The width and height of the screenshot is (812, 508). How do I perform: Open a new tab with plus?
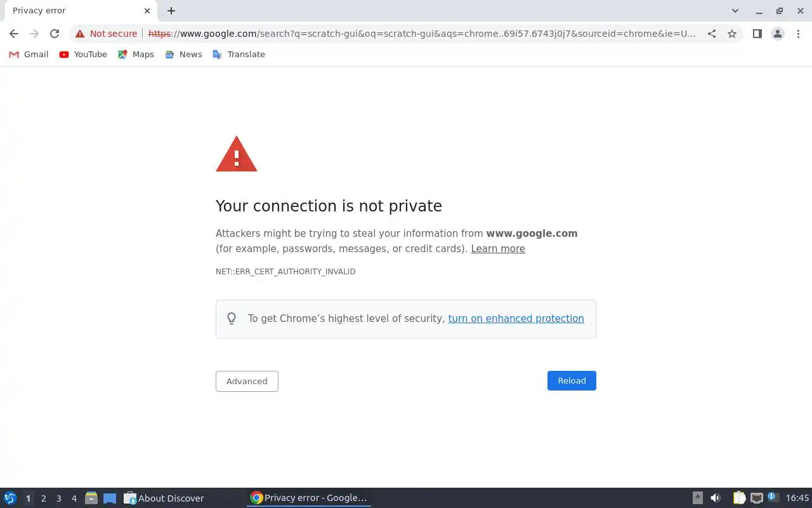tap(171, 11)
